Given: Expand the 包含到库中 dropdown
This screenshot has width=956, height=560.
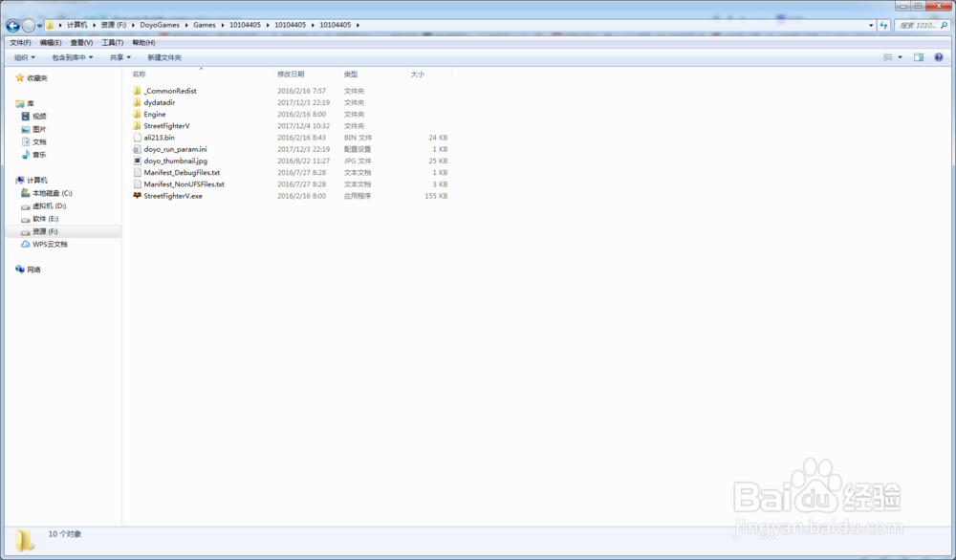Looking at the screenshot, I should (x=72, y=57).
